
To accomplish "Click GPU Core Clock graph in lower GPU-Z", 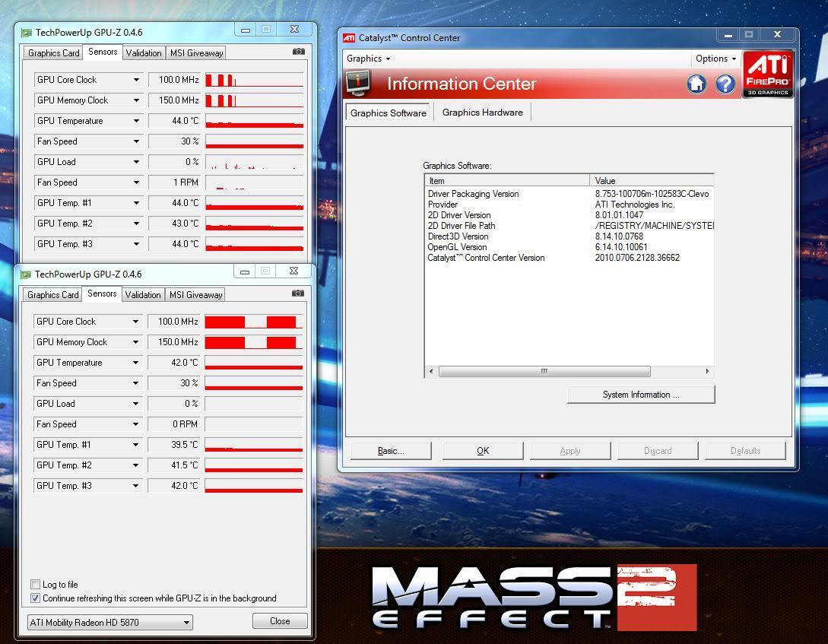I will (x=253, y=322).
